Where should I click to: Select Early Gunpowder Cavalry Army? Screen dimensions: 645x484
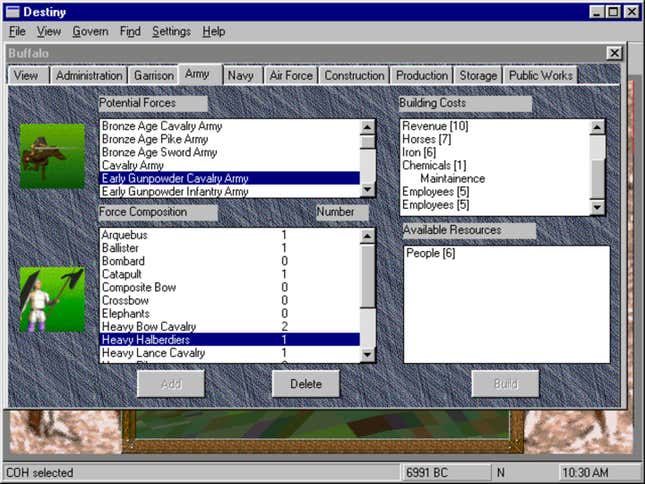click(230, 178)
